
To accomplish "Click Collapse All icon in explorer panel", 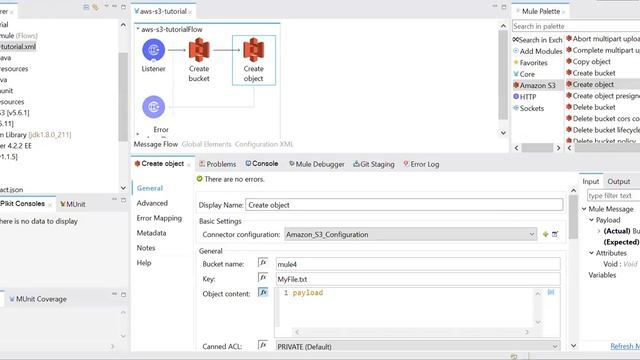I will tap(86, 7).
